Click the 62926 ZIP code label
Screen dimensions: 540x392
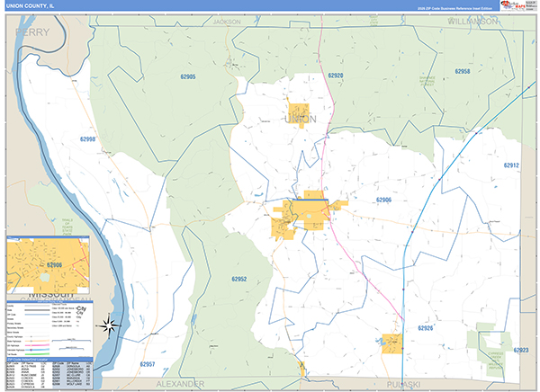(425, 328)
